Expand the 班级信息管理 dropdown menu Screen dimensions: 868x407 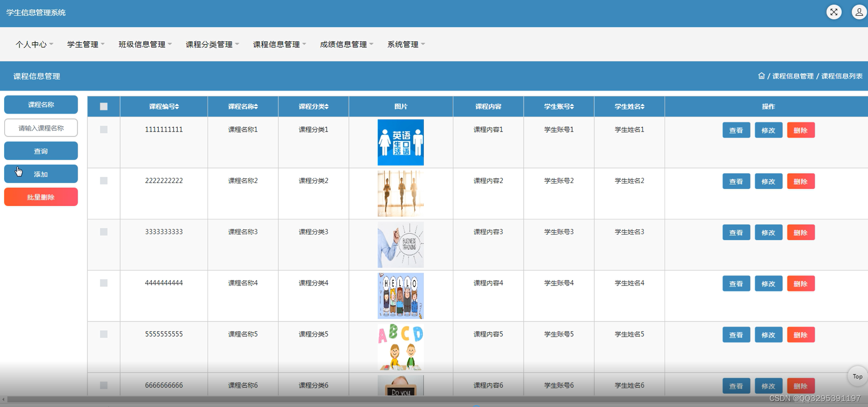click(x=145, y=44)
